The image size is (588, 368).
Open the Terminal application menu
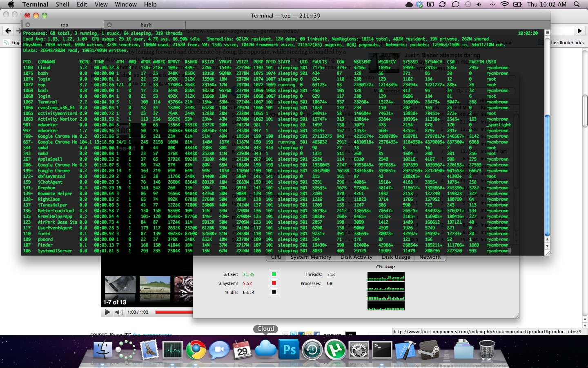(35, 4)
